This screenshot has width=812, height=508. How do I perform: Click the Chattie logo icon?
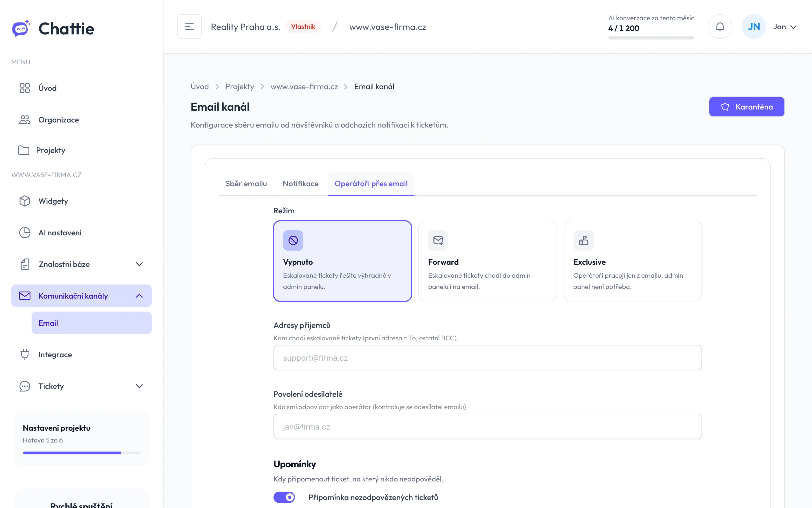(x=21, y=28)
